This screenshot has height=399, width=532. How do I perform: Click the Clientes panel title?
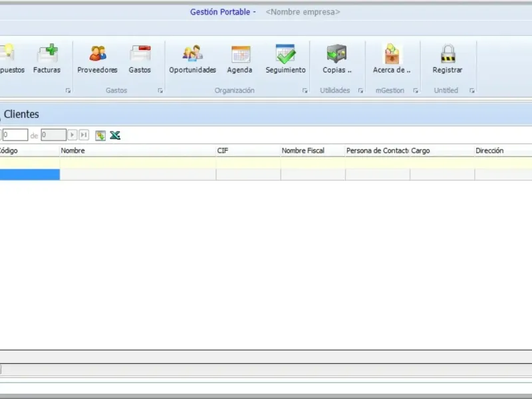tap(21, 114)
